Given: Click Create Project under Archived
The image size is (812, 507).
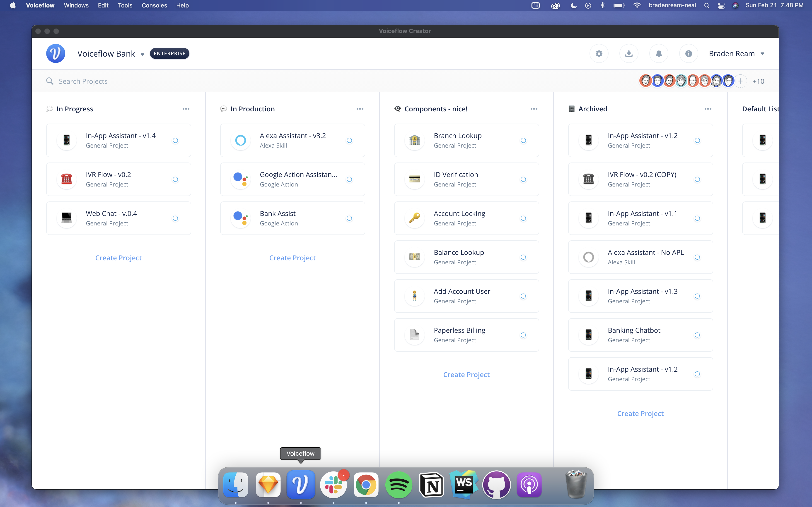Looking at the screenshot, I should pyautogui.click(x=640, y=414).
